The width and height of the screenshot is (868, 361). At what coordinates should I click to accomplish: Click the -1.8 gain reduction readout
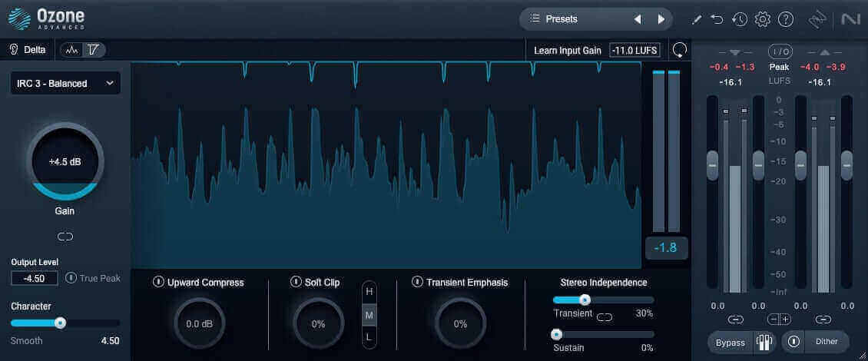pos(665,247)
